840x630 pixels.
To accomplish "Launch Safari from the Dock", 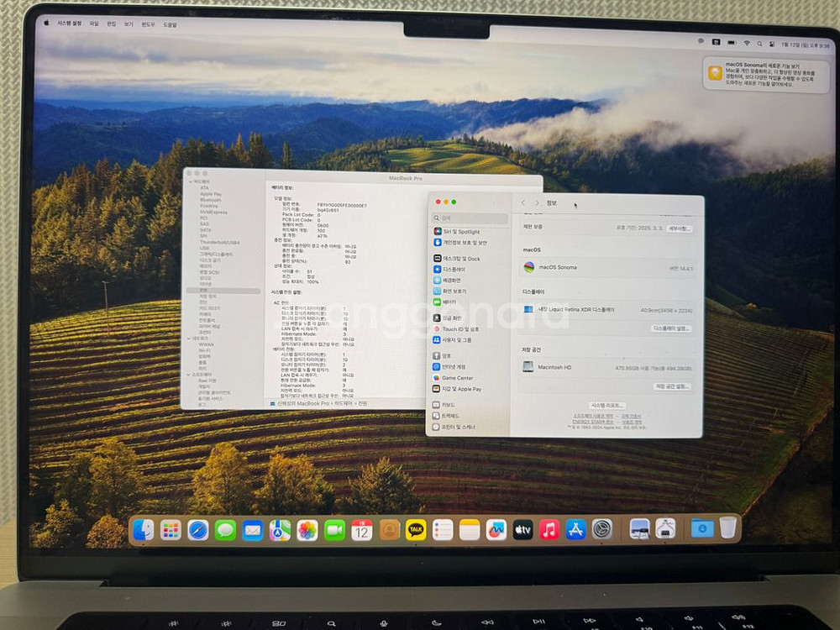I will (198, 530).
